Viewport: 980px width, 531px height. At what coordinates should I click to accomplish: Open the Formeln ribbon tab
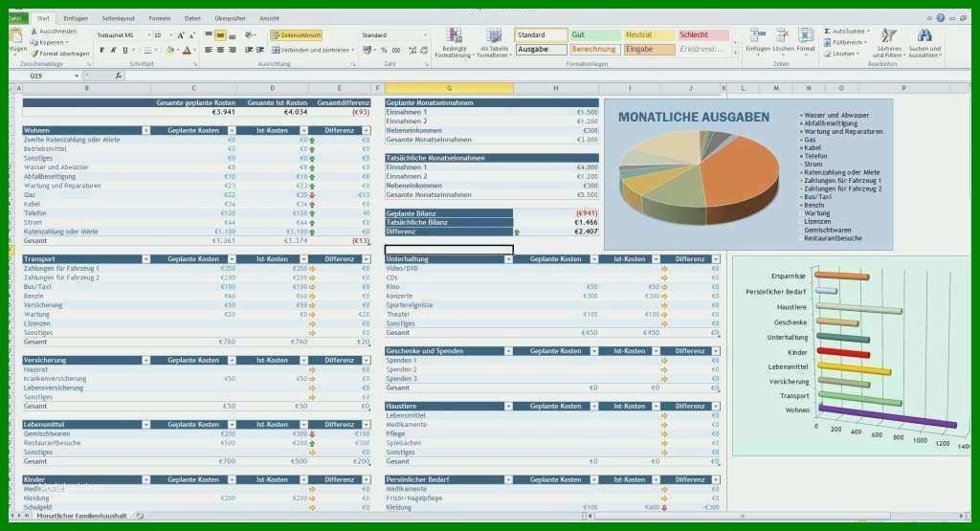[160, 19]
